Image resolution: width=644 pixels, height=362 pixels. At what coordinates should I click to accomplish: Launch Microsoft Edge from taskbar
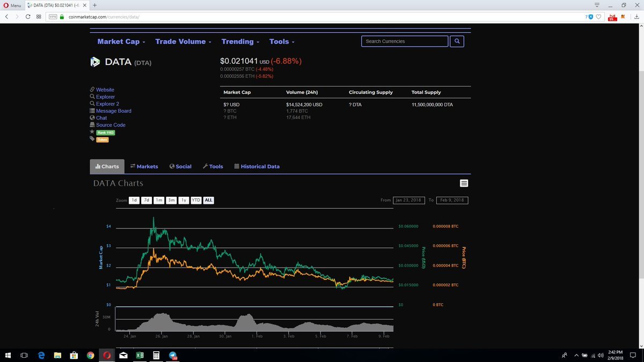coord(41,355)
